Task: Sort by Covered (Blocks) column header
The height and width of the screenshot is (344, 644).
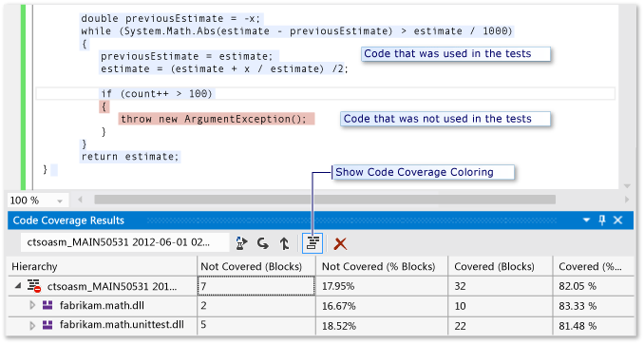Action: point(501,266)
